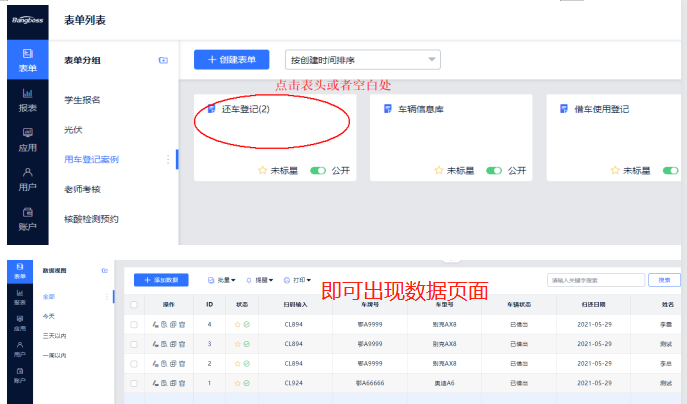The height and width of the screenshot is (404, 687).
Task: Toggle 公开 switch on 车辆信息库 card
Action: click(494, 171)
